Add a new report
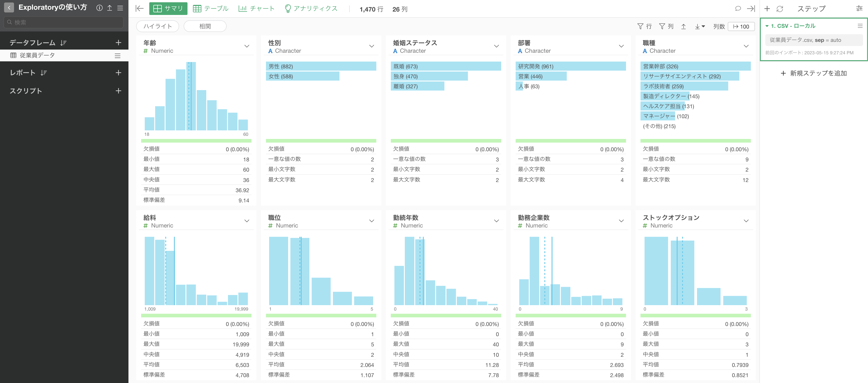Image resolution: width=868 pixels, height=383 pixels. click(x=118, y=73)
